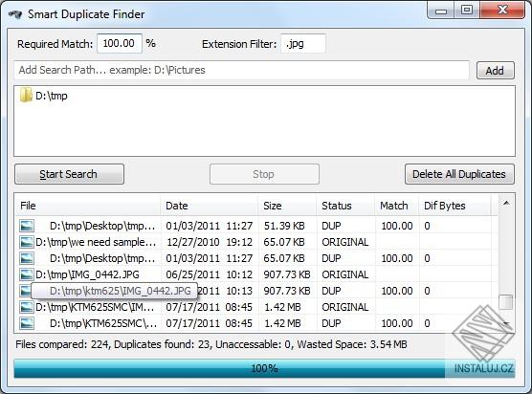Delete All Duplicates button click
Image resolution: width=532 pixels, height=394 pixels.
pyautogui.click(x=459, y=174)
